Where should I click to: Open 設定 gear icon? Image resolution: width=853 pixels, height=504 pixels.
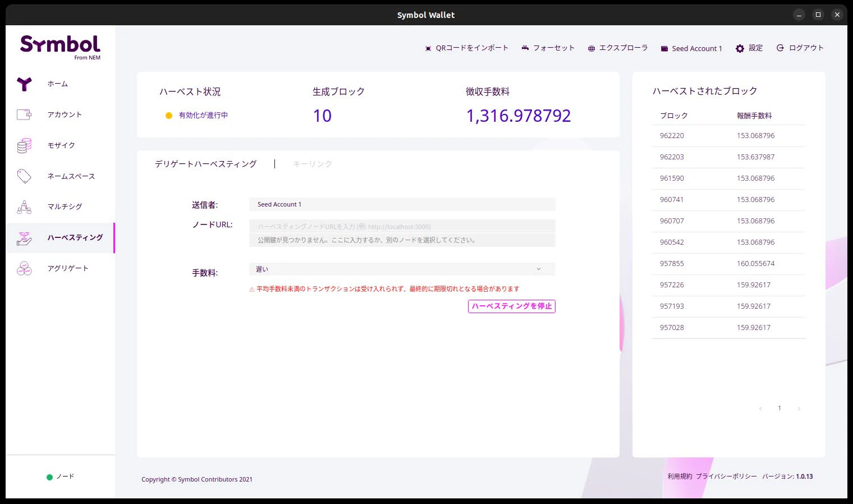(x=740, y=49)
